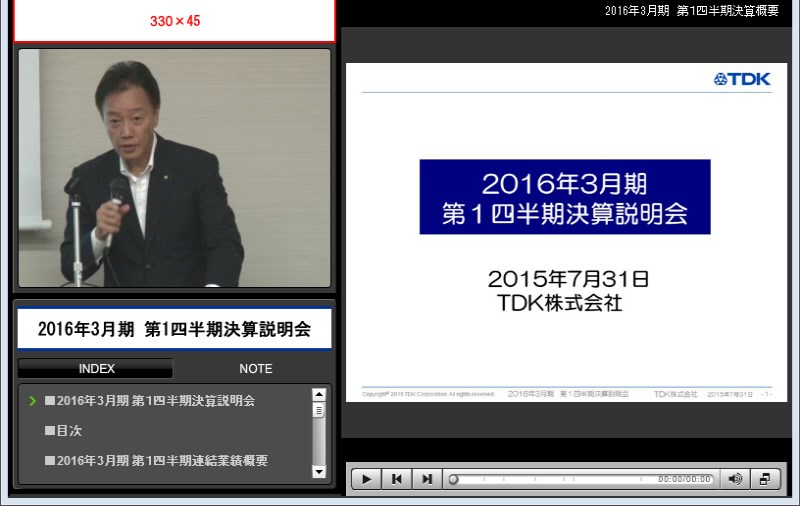The width and height of the screenshot is (800, 506).
Task: Switch to the NOTE tab
Action: click(x=255, y=368)
